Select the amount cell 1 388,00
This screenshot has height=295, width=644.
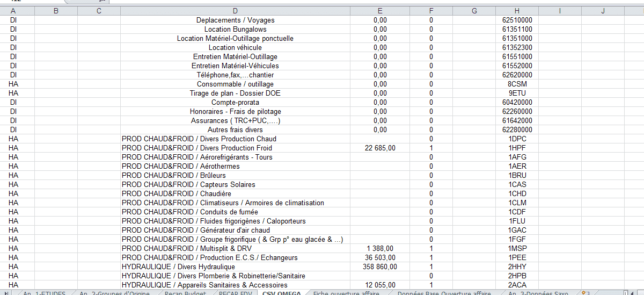[379, 248]
